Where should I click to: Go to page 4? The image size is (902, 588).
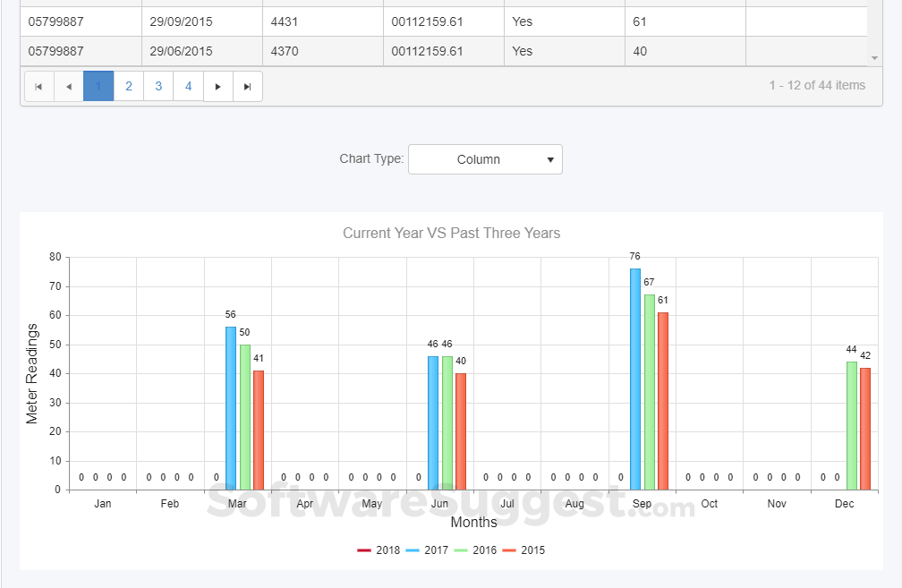point(188,86)
